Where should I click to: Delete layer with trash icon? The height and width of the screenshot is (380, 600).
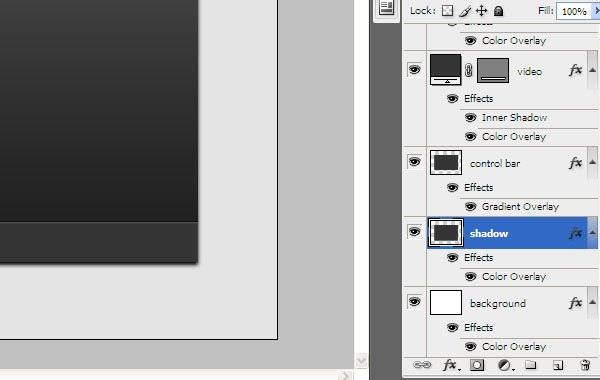[x=585, y=365]
